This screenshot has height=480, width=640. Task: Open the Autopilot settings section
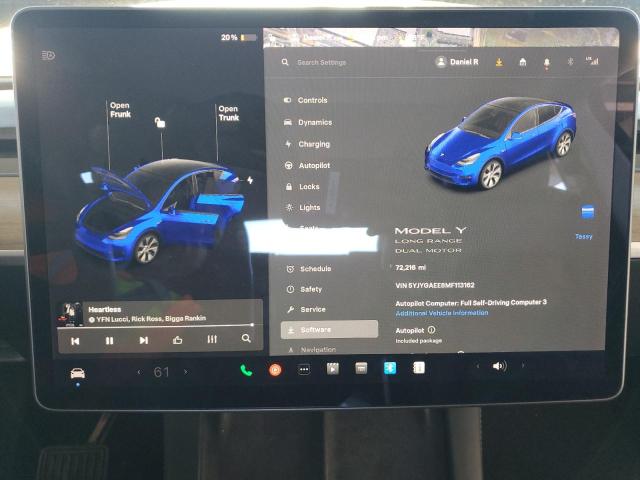pyautogui.click(x=313, y=165)
